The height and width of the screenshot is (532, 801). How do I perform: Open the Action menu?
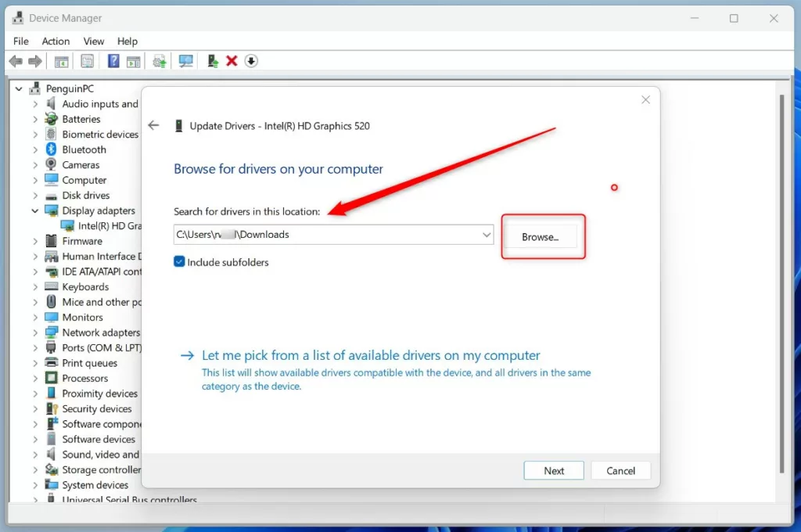pos(56,41)
